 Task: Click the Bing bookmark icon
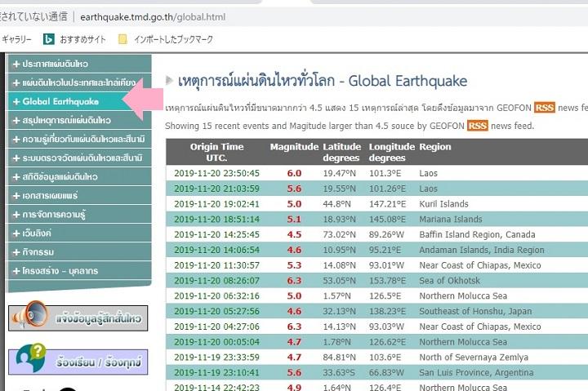48,38
